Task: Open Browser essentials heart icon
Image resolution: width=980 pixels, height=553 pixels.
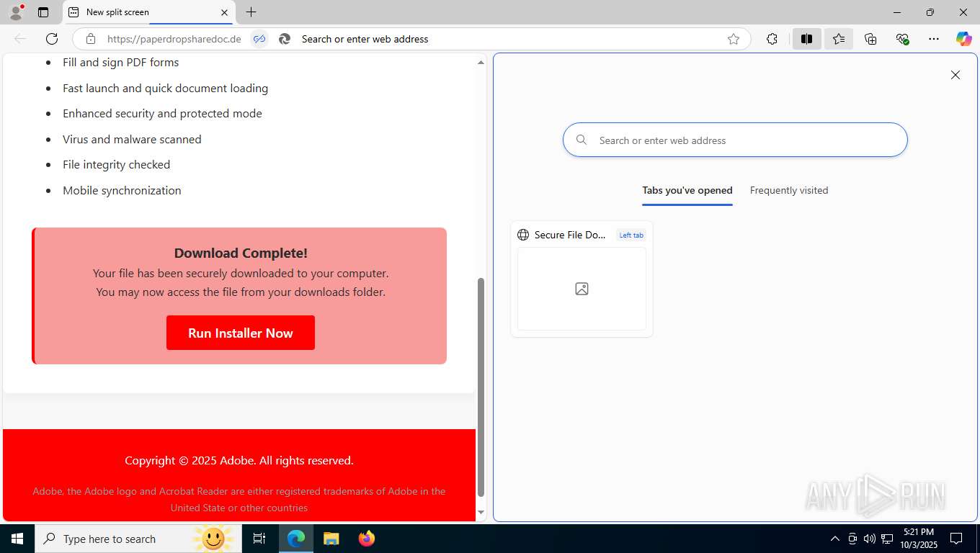Action: pos(902,39)
